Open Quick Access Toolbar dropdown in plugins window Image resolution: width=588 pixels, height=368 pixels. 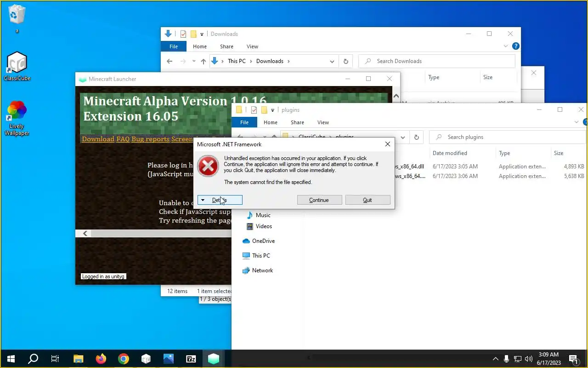pos(272,110)
